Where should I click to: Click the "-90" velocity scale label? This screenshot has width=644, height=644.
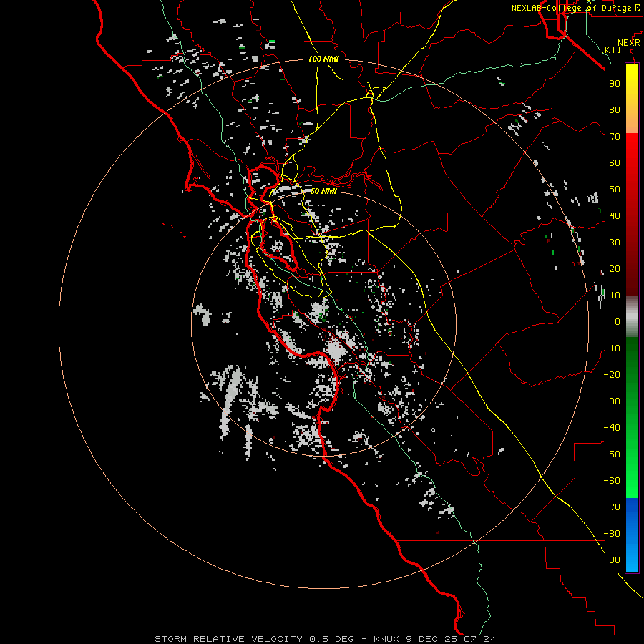(612, 560)
